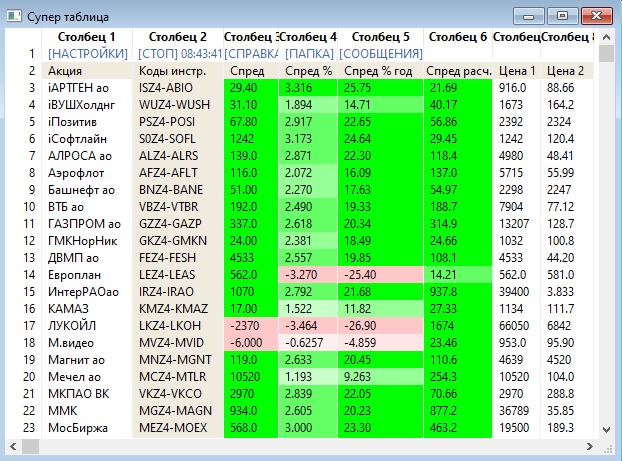Click the vertical scrollbar up arrow
622x461 pixels.
(606, 37)
